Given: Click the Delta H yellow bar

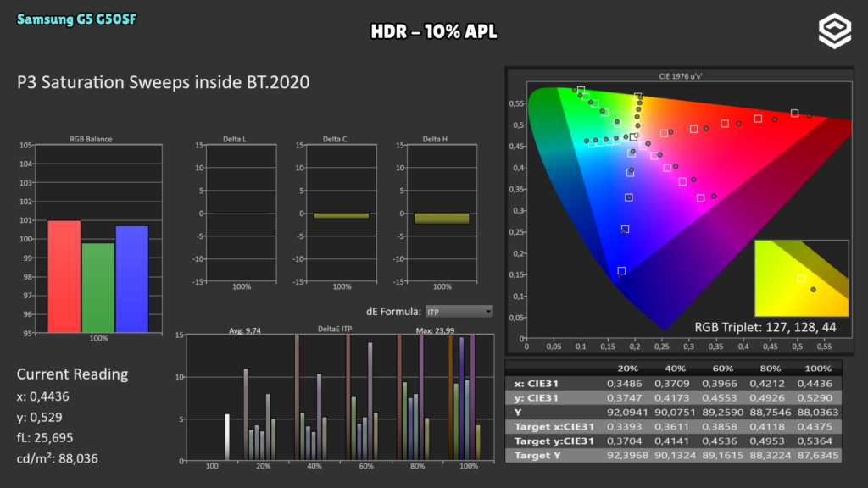Looking at the screenshot, I should click(442, 219).
